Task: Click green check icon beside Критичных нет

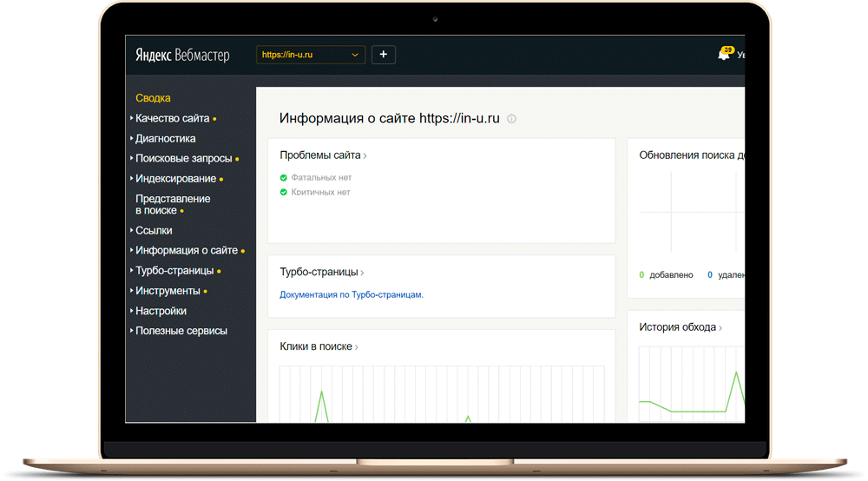Action: pos(284,192)
